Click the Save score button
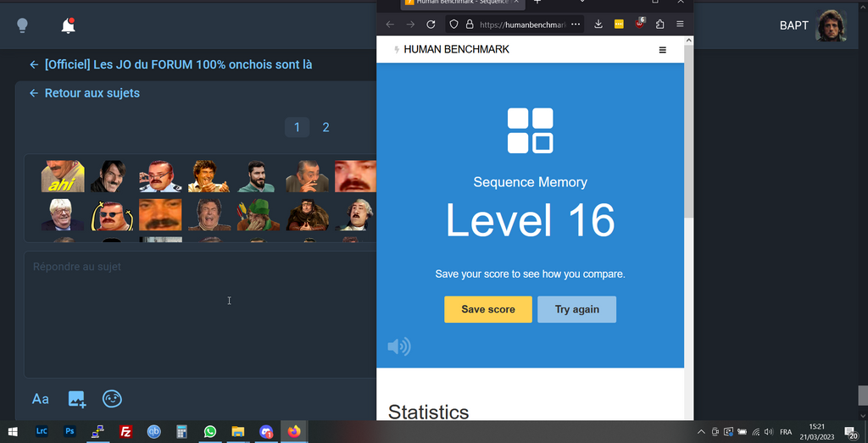868x443 pixels. coord(487,309)
